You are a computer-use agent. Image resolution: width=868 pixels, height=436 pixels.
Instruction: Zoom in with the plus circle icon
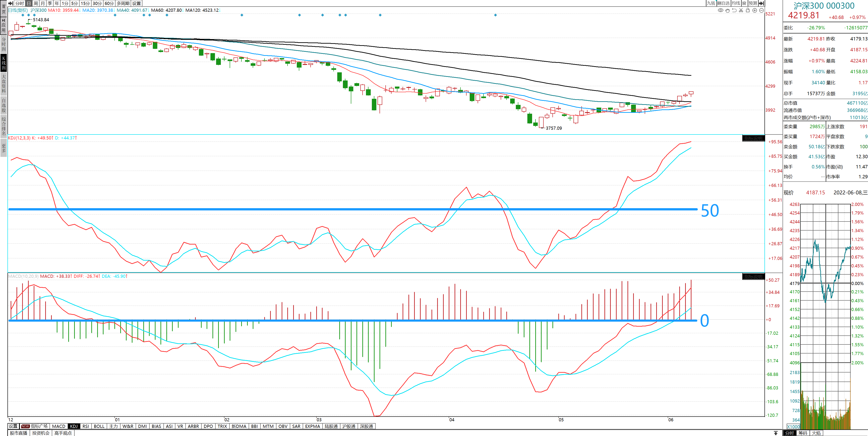[x=755, y=10]
